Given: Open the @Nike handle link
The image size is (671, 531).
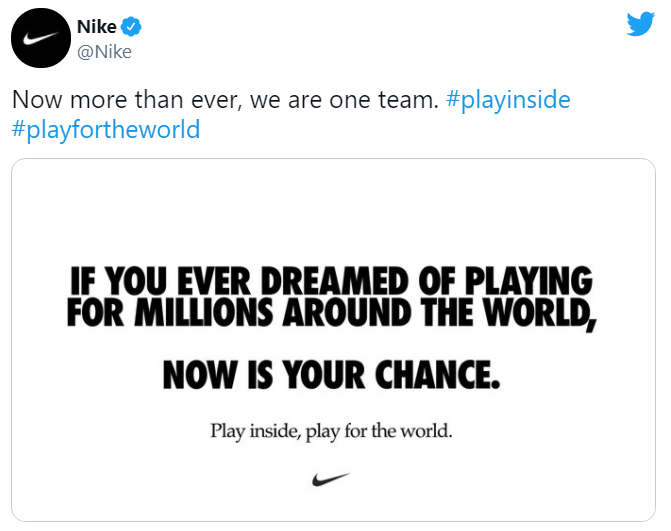Looking at the screenshot, I should [105, 51].
